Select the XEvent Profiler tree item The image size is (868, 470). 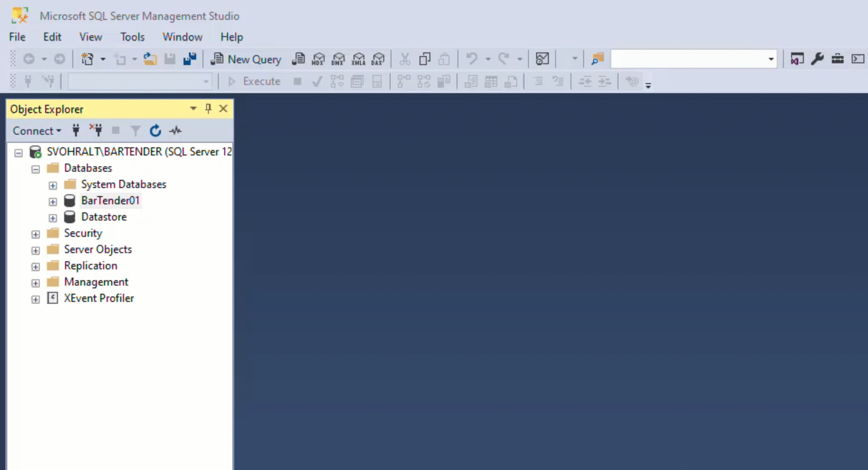(x=99, y=298)
